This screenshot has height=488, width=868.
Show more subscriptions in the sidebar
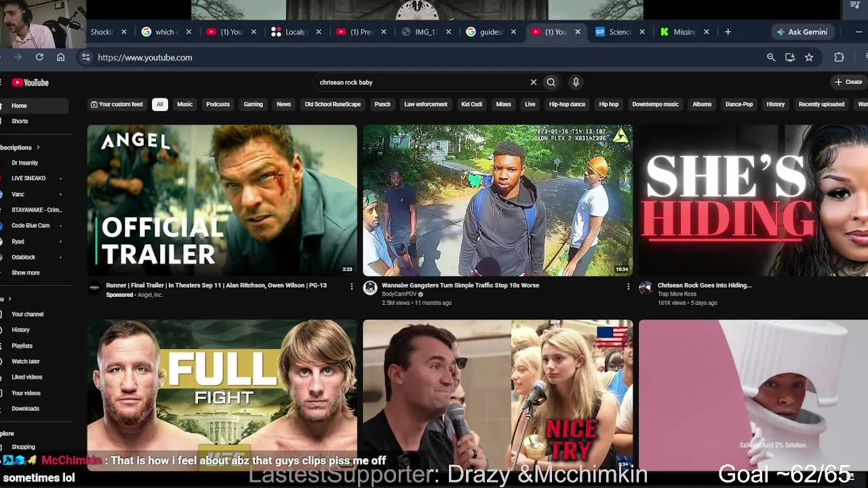pyautogui.click(x=25, y=273)
